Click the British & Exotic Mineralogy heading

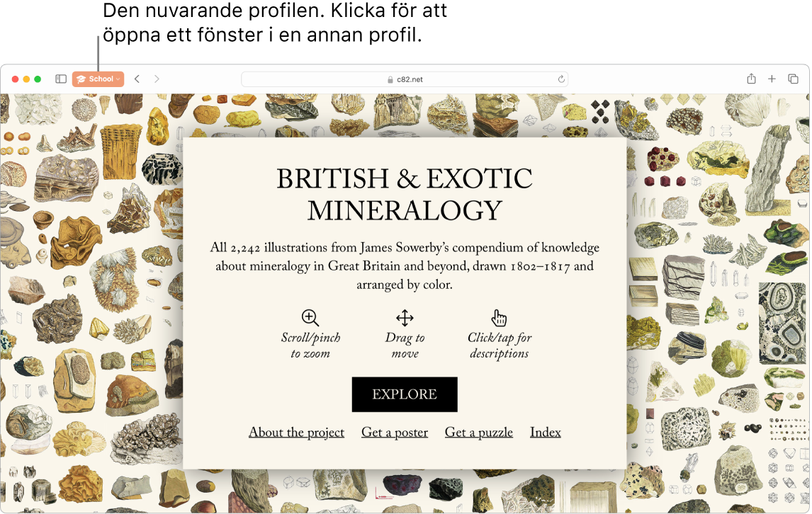(405, 195)
